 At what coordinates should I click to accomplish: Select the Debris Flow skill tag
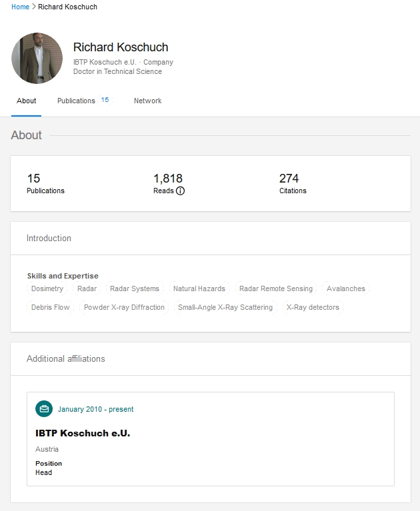point(50,307)
